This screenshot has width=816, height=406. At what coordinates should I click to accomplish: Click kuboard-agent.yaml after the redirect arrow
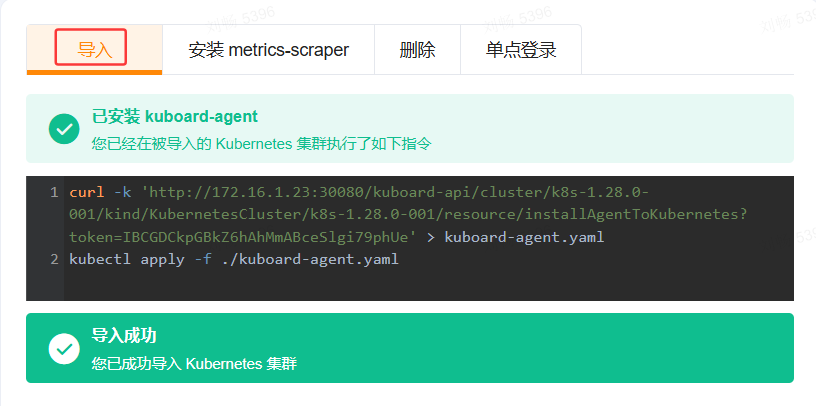tap(523, 237)
